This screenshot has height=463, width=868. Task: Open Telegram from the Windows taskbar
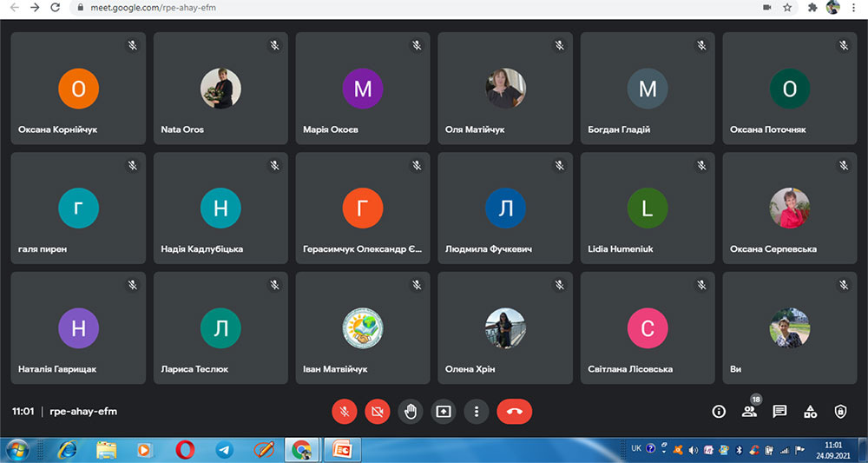224,450
